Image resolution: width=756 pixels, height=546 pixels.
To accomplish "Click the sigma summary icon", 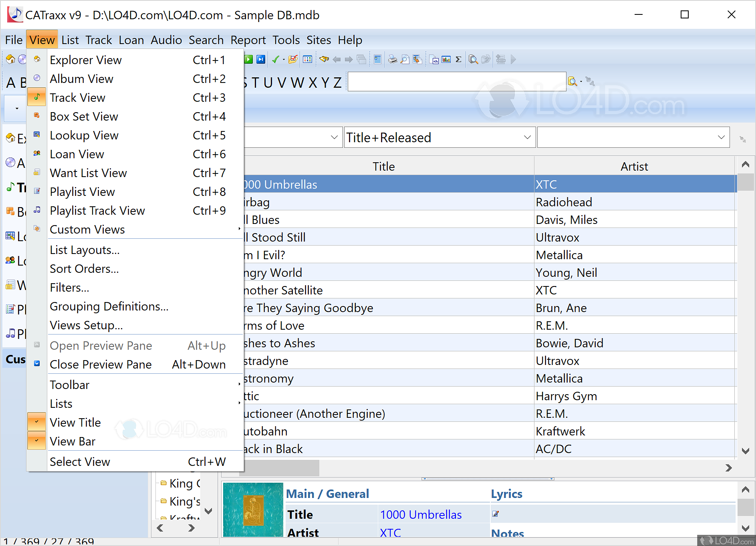I will [459, 60].
